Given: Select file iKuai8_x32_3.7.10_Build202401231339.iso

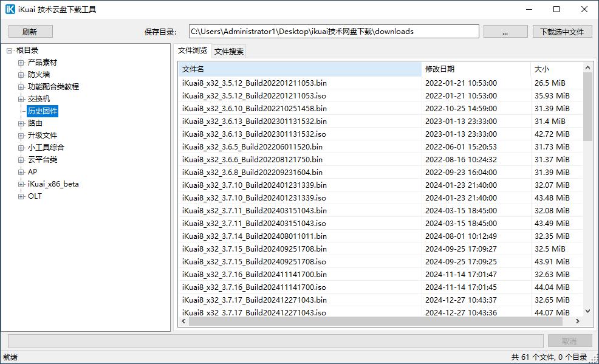Looking at the screenshot, I should pyautogui.click(x=254, y=198).
